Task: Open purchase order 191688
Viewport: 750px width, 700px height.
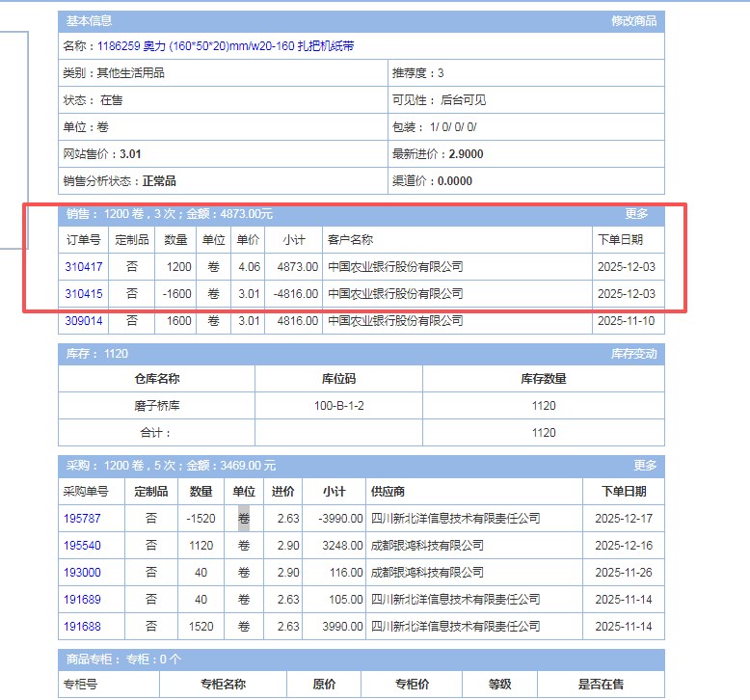Action: [x=82, y=627]
